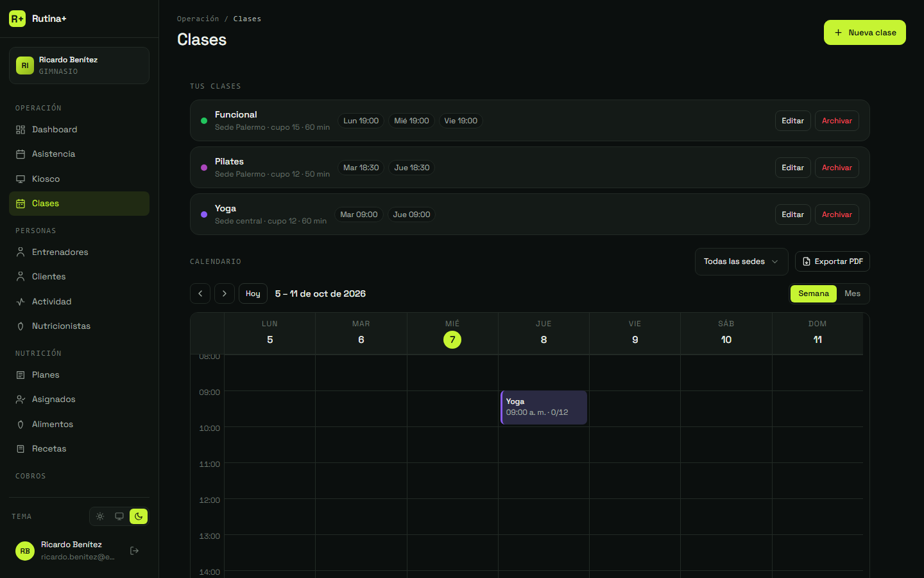This screenshot has width=924, height=578.
Task: Open the Todas las sedes dropdown
Action: tap(742, 261)
